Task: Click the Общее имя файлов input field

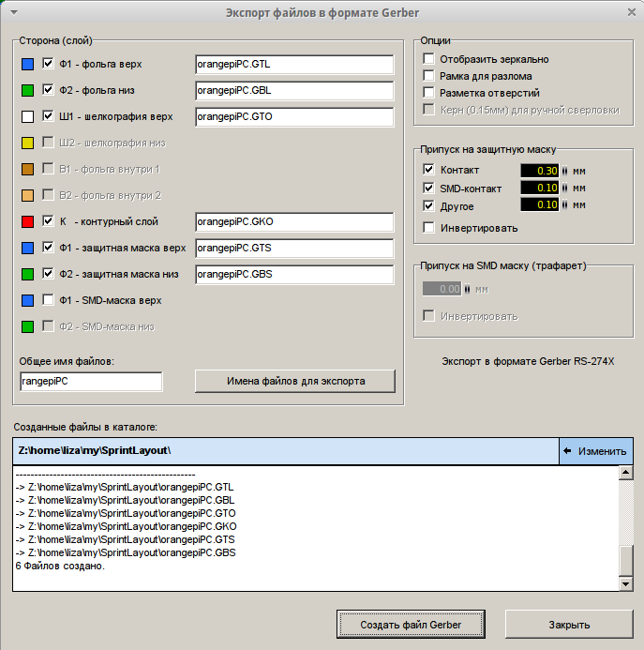Action: tap(91, 382)
